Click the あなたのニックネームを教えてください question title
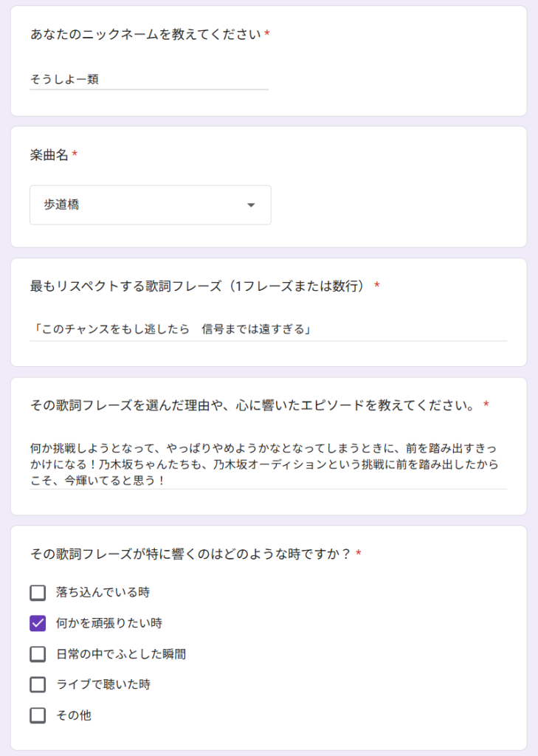The height and width of the screenshot is (756, 538). pyautogui.click(x=145, y=35)
